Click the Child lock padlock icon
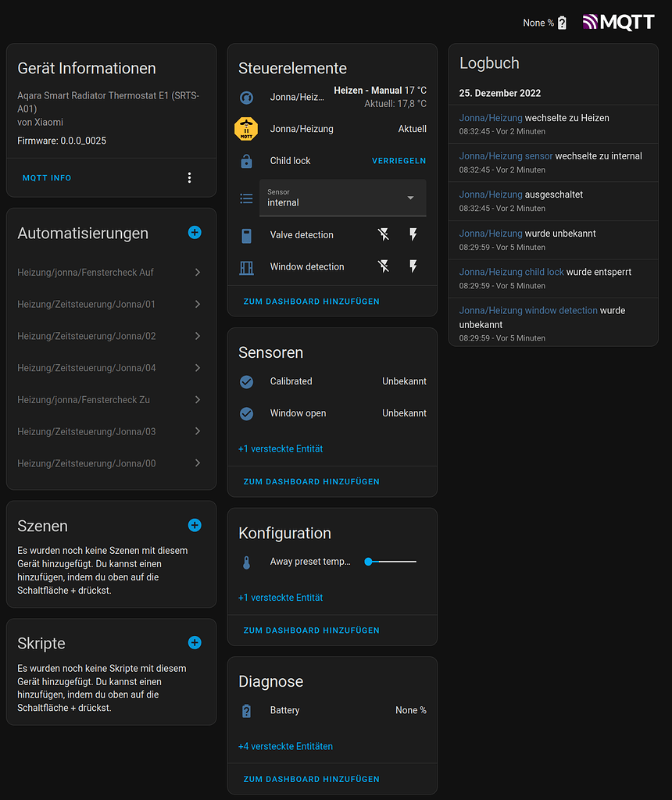The width and height of the screenshot is (672, 800). [245, 160]
